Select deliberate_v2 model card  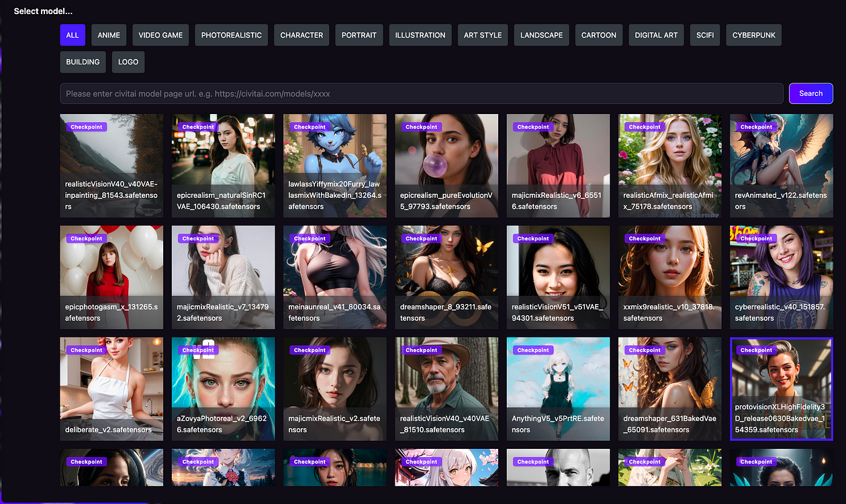click(x=111, y=389)
